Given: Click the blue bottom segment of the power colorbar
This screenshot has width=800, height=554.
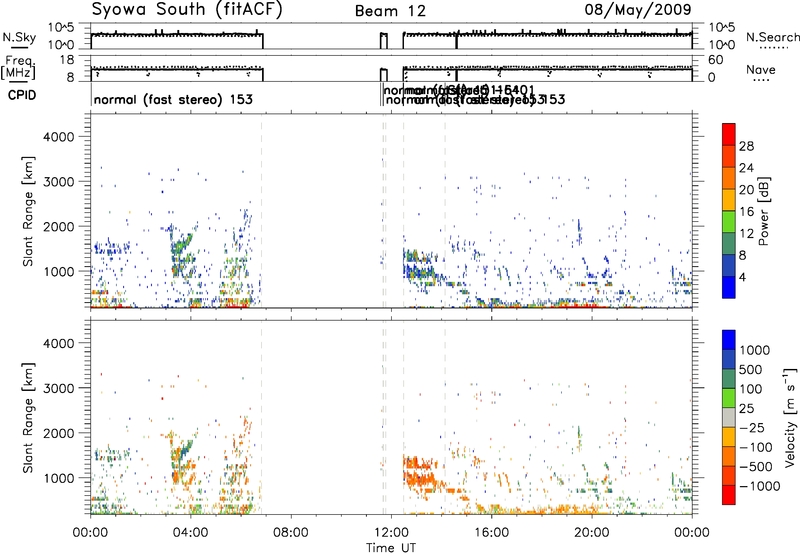Looking at the screenshot, I should tap(729, 287).
